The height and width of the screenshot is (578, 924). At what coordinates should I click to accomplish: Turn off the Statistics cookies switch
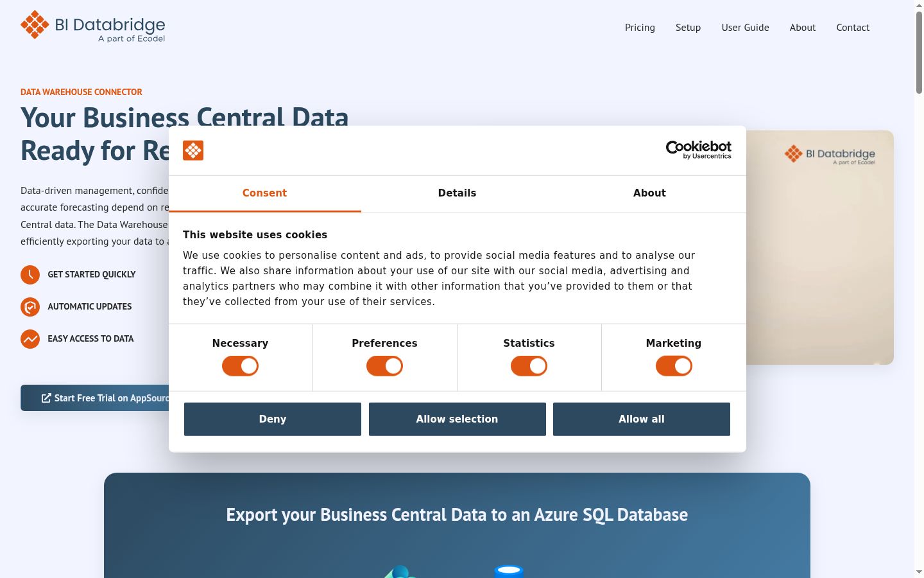[529, 366]
